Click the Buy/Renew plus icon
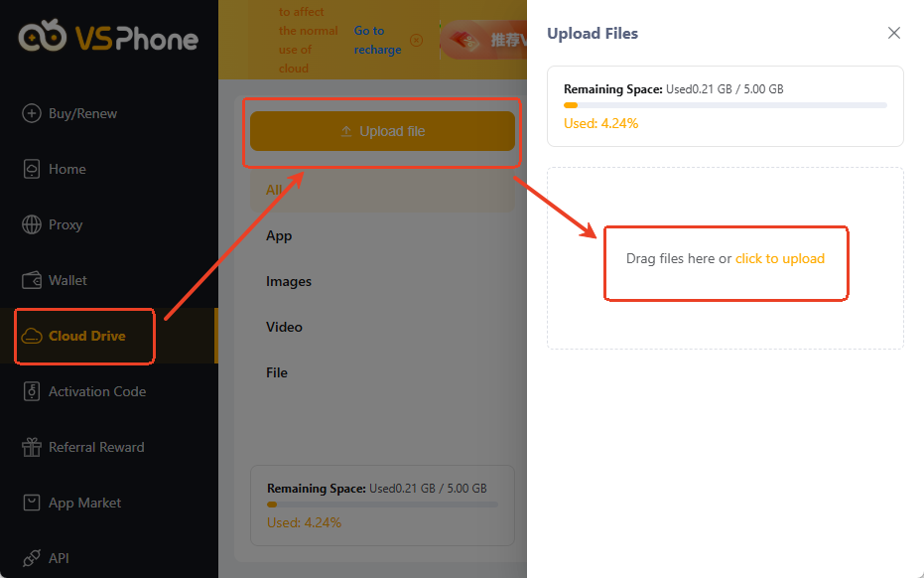Screen dimensions: 924x578 click(x=32, y=113)
